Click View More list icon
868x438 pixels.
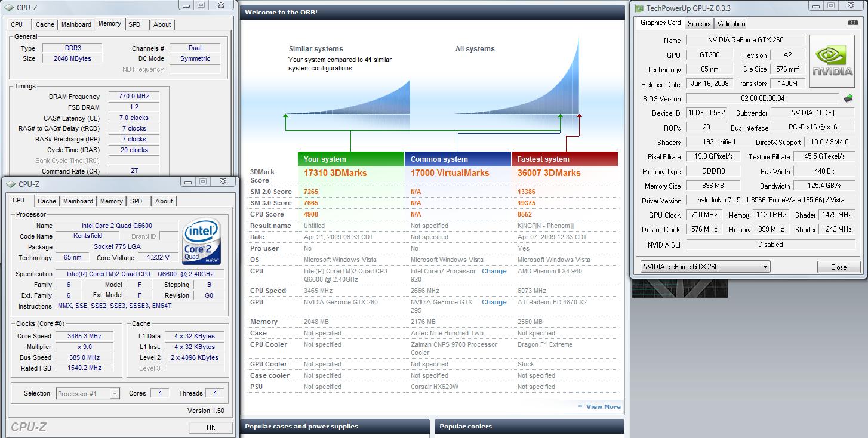580,407
